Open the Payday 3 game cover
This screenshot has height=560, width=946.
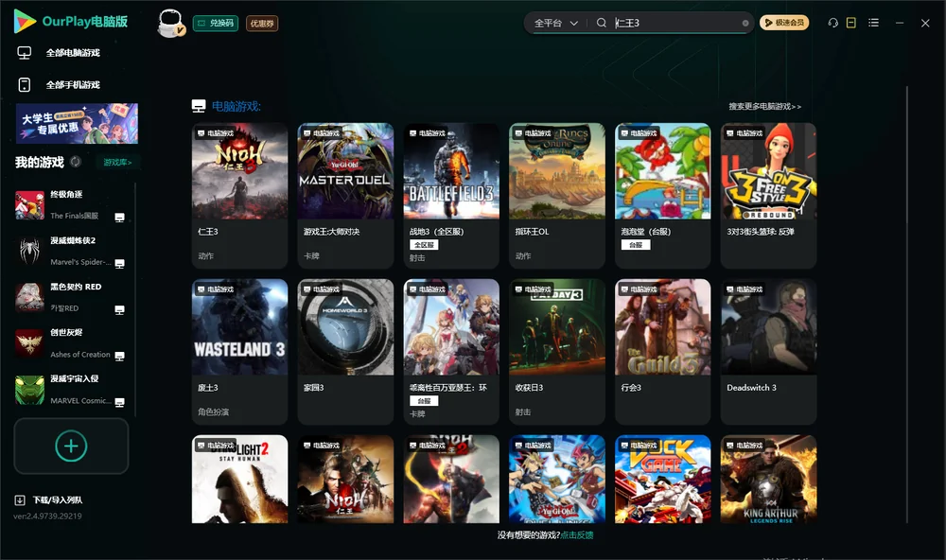tap(557, 326)
